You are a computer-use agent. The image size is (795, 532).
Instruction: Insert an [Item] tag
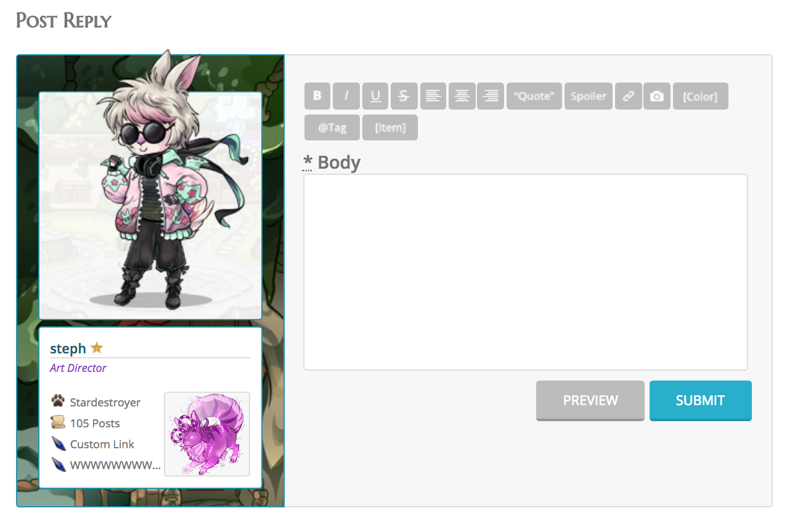[x=390, y=127]
